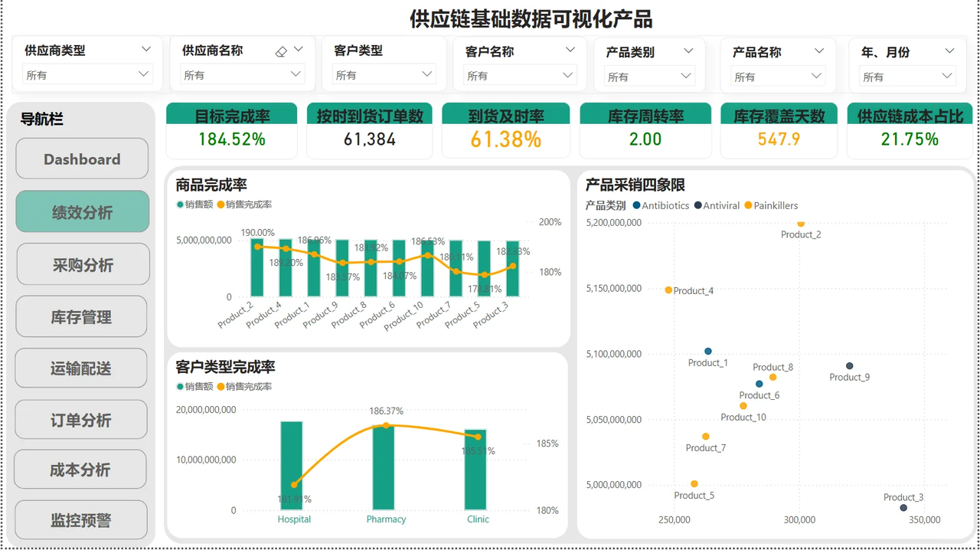Open the 所有 dropdown under 产品类别
This screenshot has width=980, height=550.
[649, 77]
